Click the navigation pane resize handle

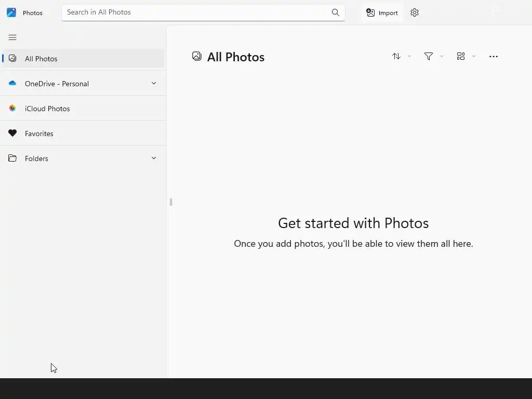[x=171, y=202]
